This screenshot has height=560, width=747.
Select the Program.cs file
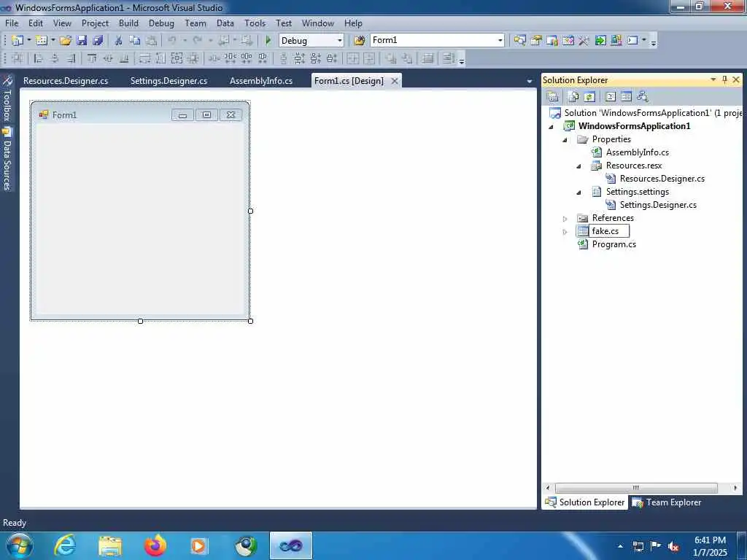point(614,244)
